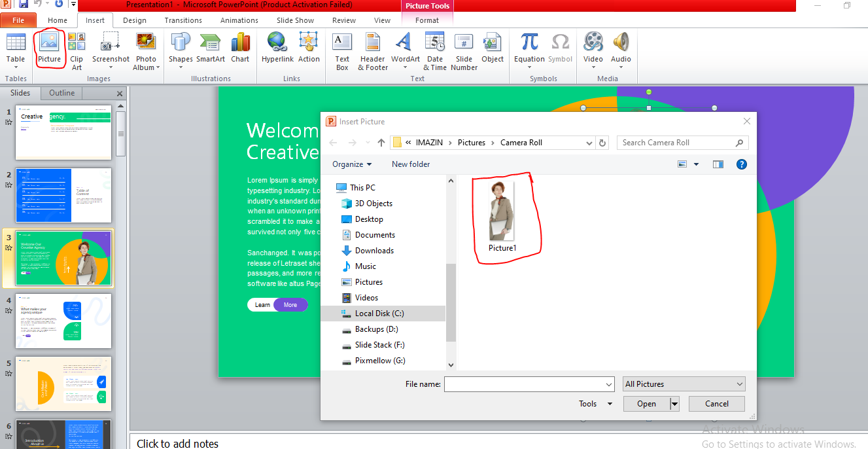Toggle the preview pane in dialog

pyautogui.click(x=718, y=164)
